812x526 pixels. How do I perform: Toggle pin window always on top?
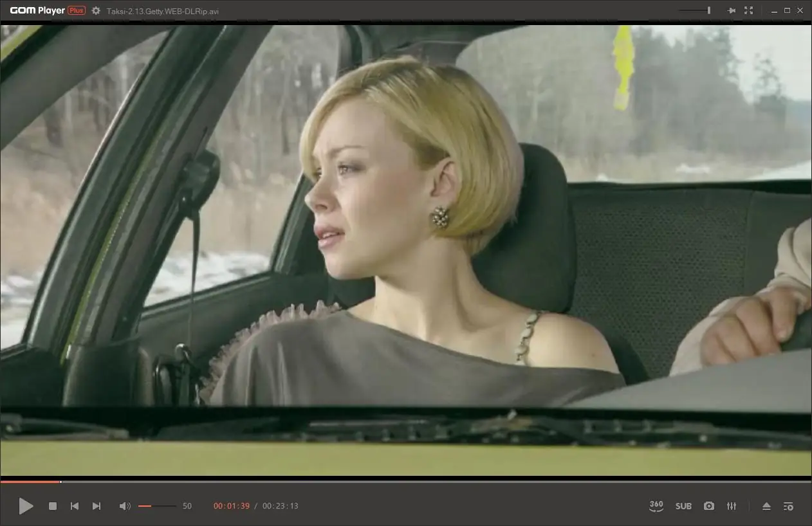[x=732, y=10]
